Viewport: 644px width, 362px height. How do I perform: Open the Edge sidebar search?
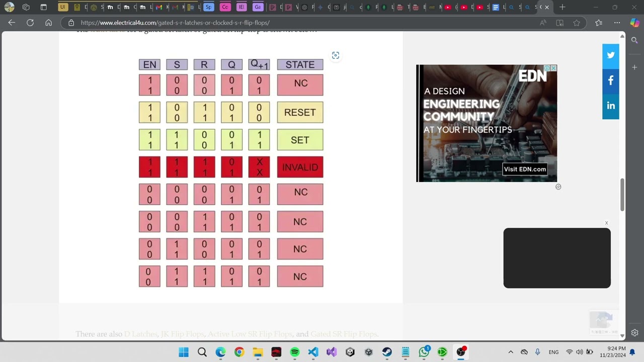(x=634, y=40)
